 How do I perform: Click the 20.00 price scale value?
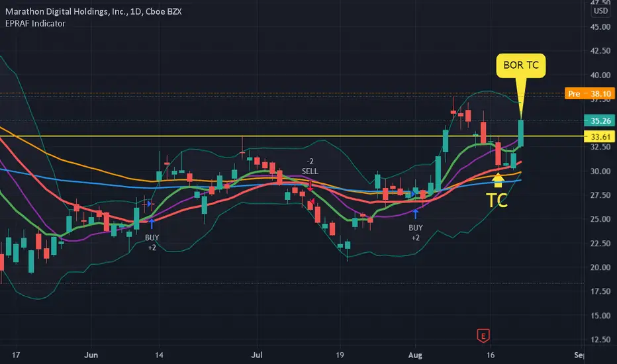pyautogui.click(x=600, y=267)
